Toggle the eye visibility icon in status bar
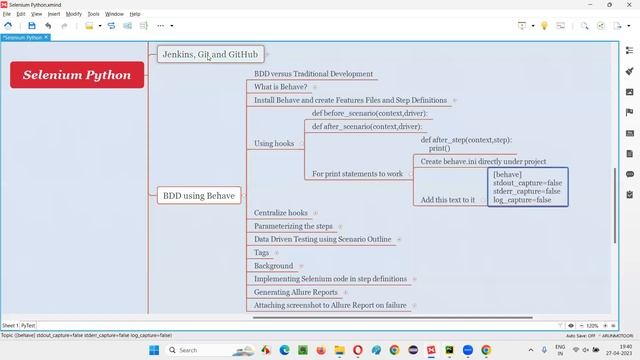640x360 pixels. 571,326
